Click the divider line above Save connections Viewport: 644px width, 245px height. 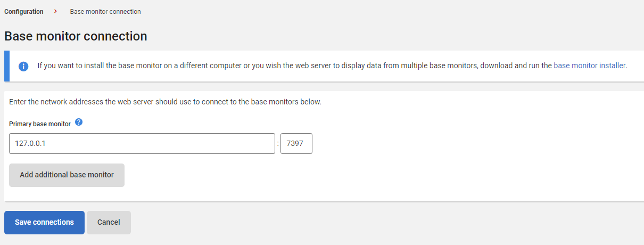(x=319, y=202)
